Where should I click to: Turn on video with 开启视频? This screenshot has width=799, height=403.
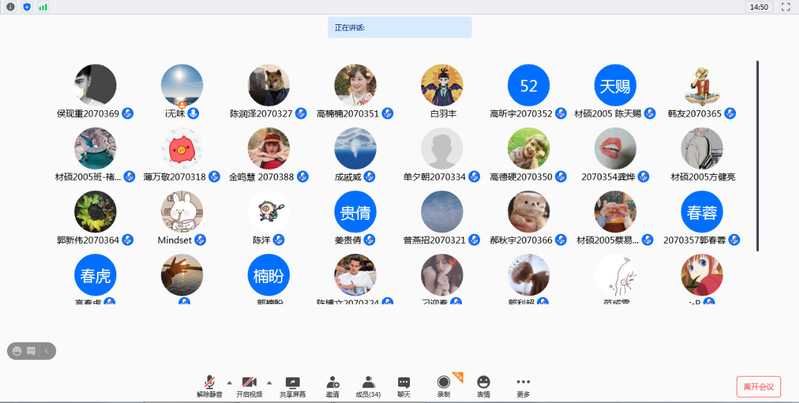[249, 384]
